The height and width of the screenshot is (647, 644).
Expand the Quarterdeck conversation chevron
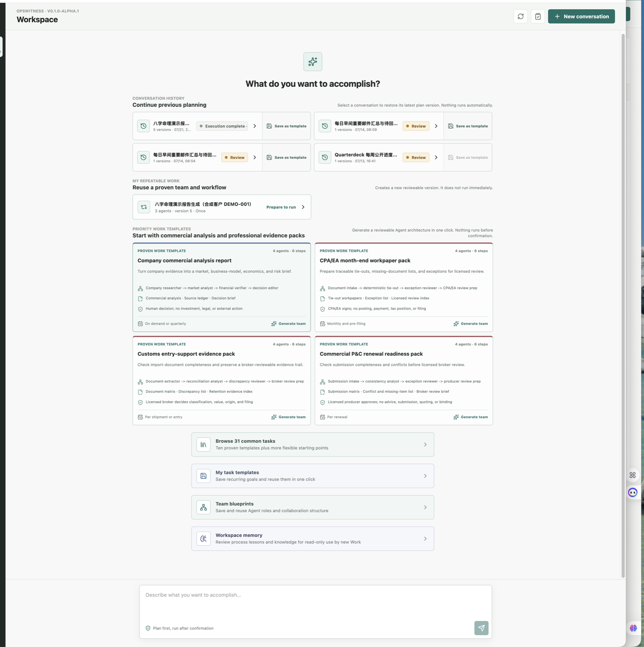pyautogui.click(x=436, y=157)
